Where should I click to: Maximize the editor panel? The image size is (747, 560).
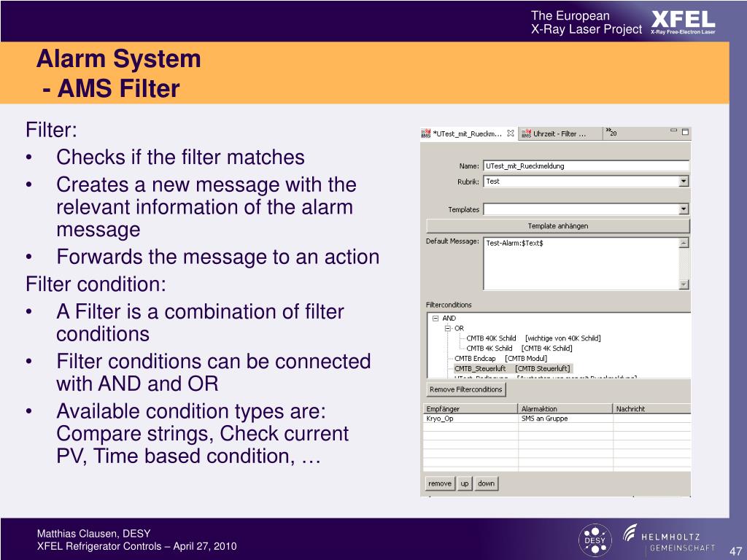685,132
